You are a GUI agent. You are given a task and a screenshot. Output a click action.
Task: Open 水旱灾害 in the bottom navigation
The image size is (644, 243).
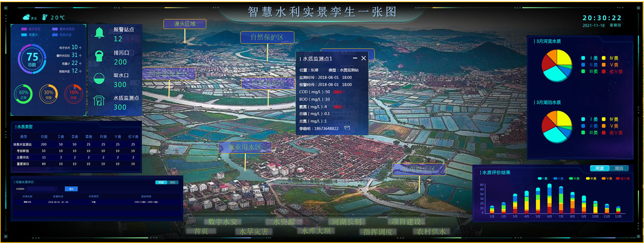254,231
